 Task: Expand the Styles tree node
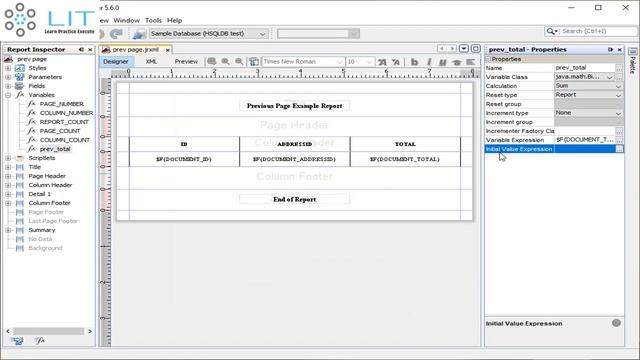tap(8, 68)
